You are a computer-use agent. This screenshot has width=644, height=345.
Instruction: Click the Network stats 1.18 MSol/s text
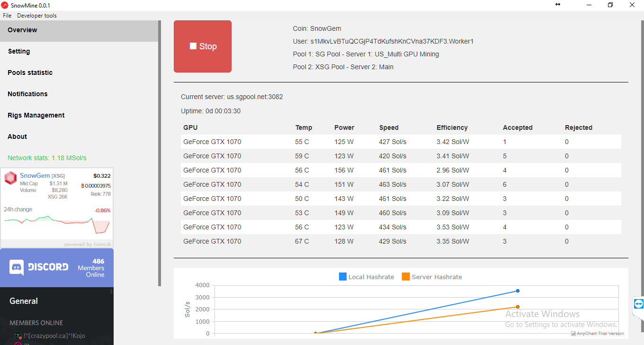click(x=47, y=158)
